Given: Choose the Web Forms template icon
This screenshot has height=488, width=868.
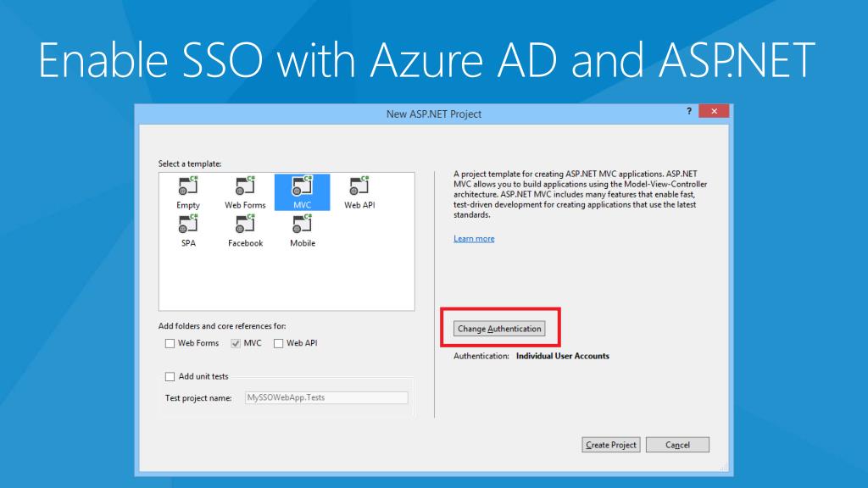Looking at the screenshot, I should [245, 186].
